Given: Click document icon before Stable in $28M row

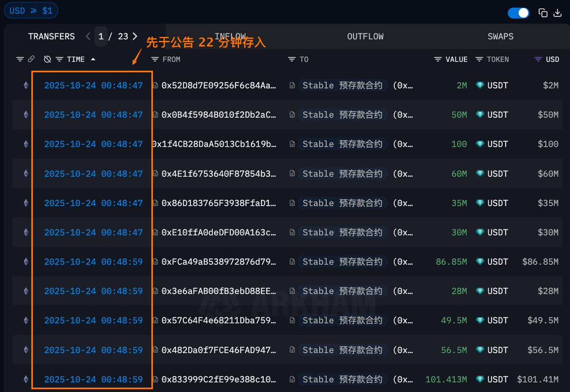Looking at the screenshot, I should [293, 291].
